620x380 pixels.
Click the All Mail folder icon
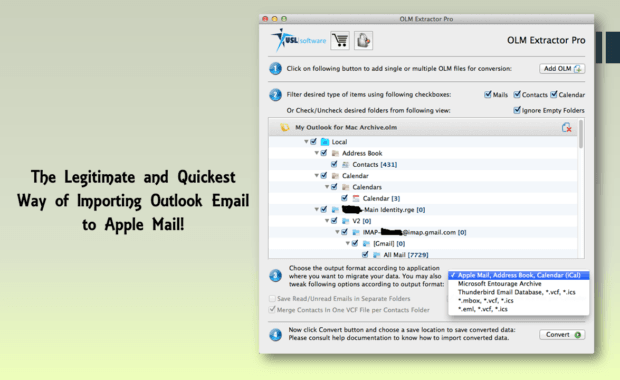376,255
